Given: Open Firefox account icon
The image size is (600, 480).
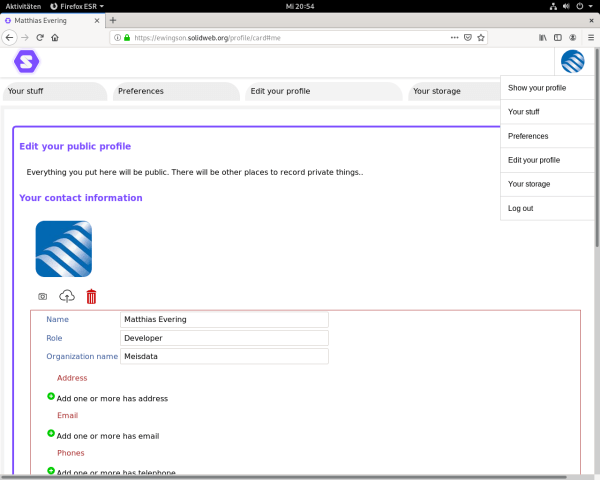Looking at the screenshot, I should [x=572, y=38].
